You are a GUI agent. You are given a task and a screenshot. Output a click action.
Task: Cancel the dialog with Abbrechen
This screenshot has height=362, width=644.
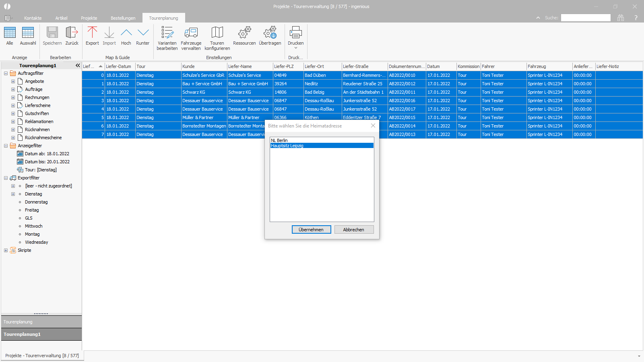pyautogui.click(x=354, y=229)
